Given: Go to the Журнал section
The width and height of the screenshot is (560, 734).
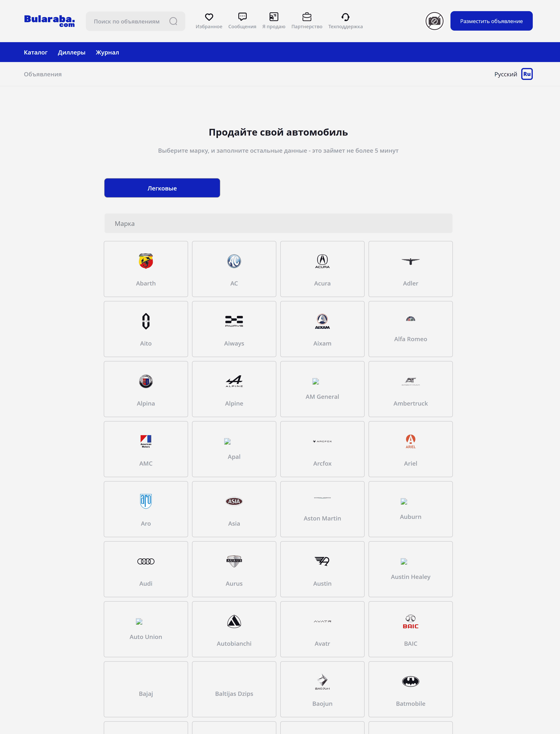Looking at the screenshot, I should pos(107,52).
